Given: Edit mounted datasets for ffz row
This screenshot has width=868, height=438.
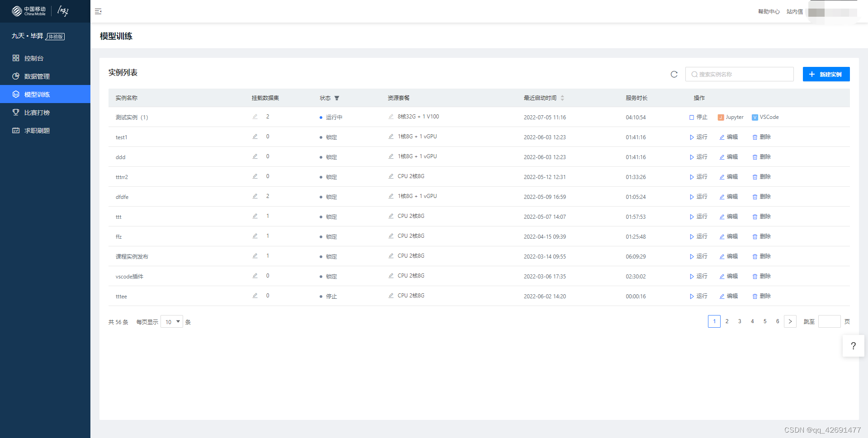Looking at the screenshot, I should tap(255, 236).
